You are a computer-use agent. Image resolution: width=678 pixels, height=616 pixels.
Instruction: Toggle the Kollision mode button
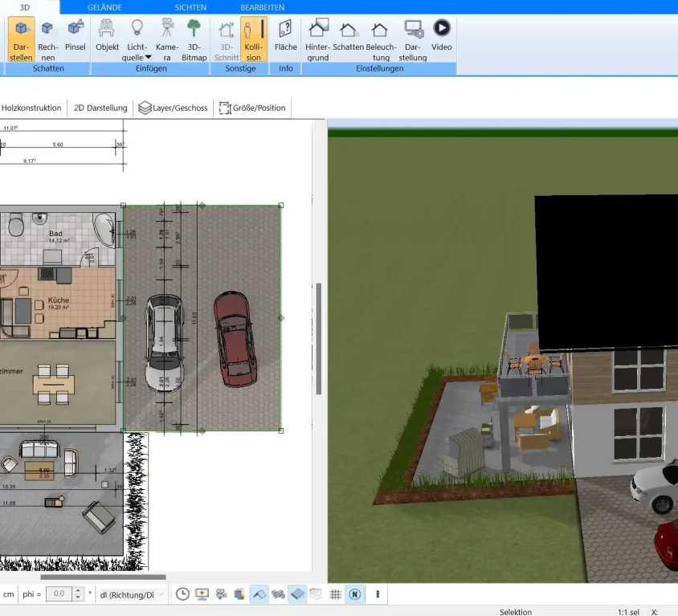[x=253, y=39]
